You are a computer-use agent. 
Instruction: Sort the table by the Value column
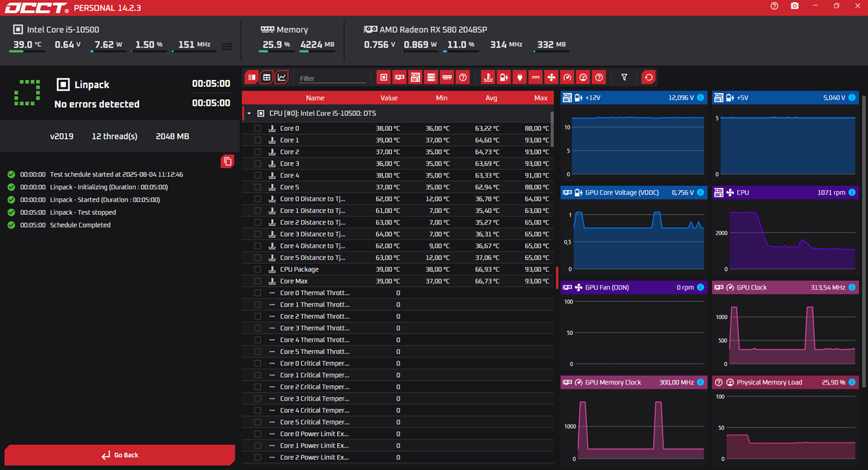(x=389, y=98)
